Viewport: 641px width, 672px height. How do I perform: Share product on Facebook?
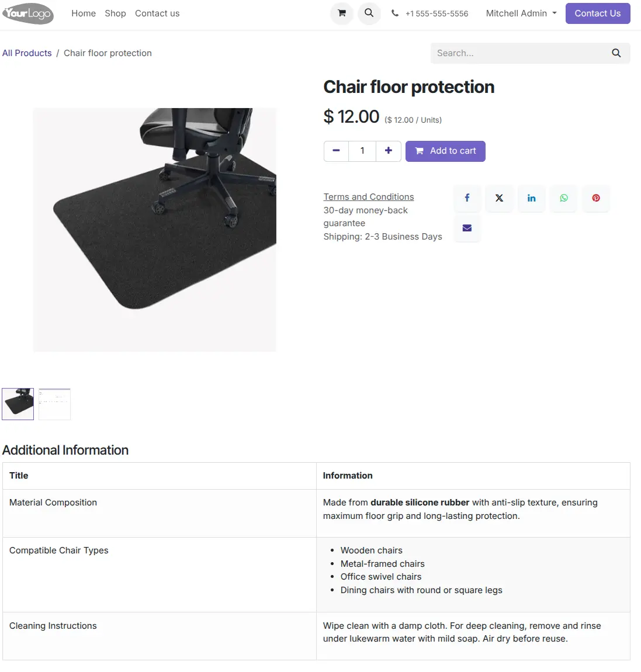pos(467,198)
